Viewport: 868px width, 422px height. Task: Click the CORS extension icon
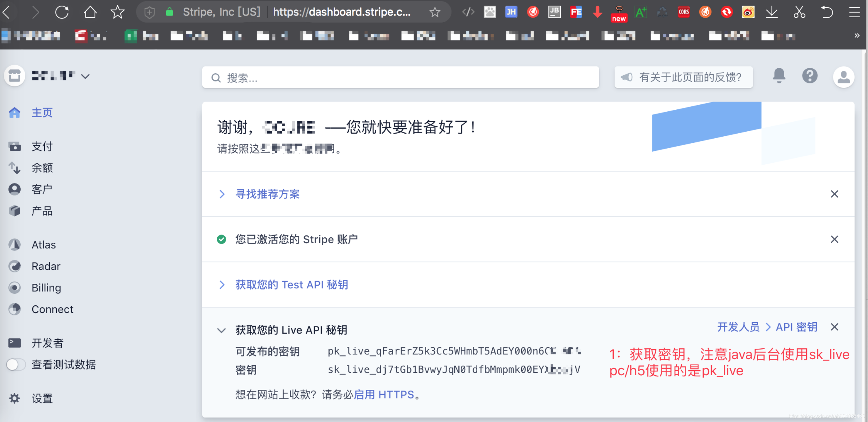pos(683,13)
